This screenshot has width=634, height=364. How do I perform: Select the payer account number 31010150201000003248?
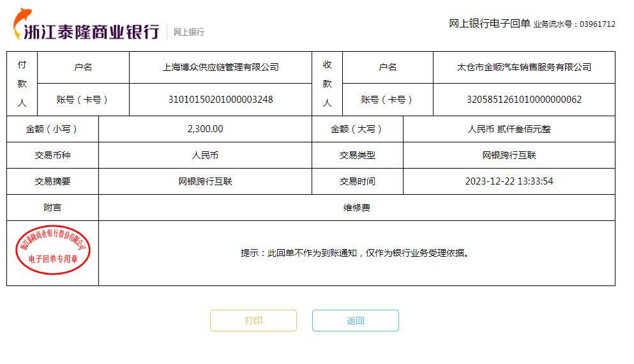(220, 100)
